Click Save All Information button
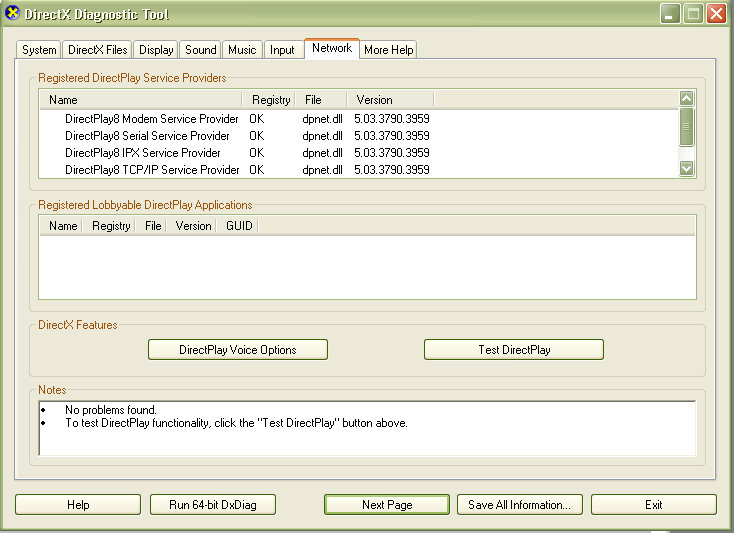This screenshot has height=533, width=734. click(x=520, y=504)
